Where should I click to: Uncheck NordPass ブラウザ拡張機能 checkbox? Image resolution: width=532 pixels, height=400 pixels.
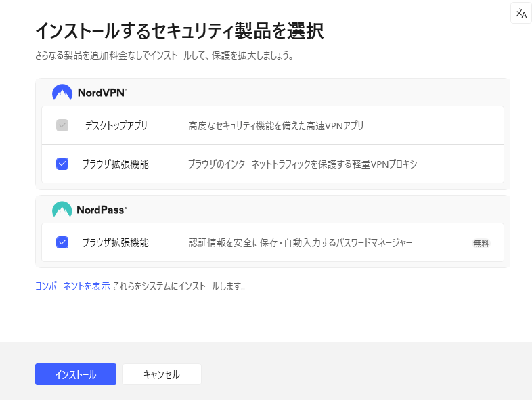[62, 242]
